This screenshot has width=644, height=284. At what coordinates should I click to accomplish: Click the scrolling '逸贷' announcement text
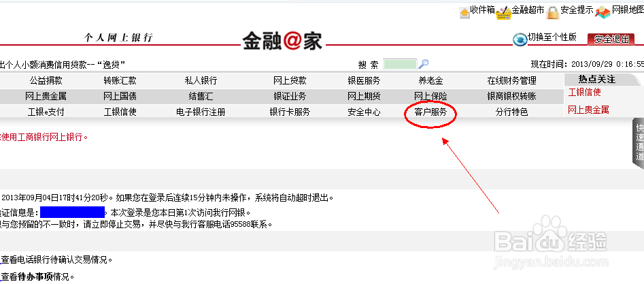(x=63, y=65)
